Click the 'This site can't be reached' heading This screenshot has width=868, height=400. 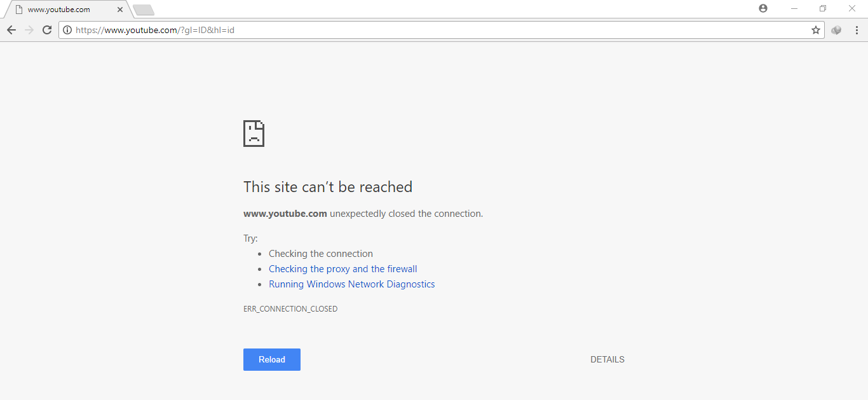click(328, 187)
